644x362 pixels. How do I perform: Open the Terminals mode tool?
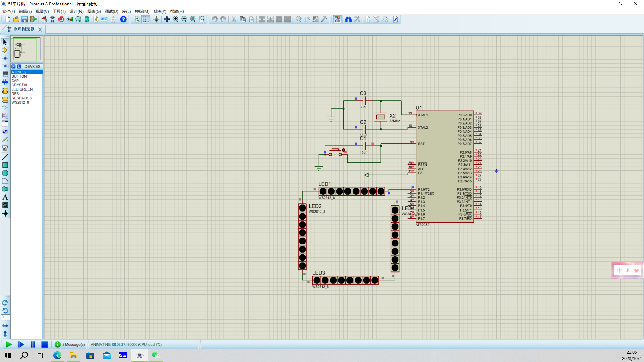[5, 100]
